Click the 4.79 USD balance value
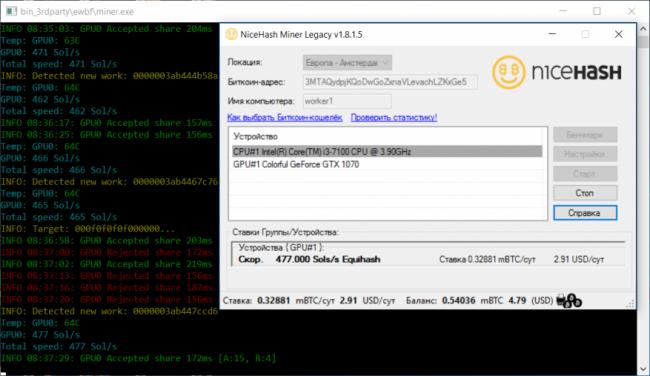650x376 pixels. pyautogui.click(x=517, y=300)
